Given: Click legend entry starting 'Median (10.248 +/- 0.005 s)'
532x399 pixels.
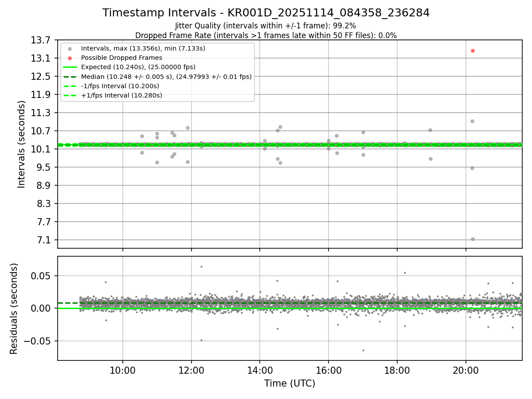Looking at the screenshot, I should coord(166,77).
